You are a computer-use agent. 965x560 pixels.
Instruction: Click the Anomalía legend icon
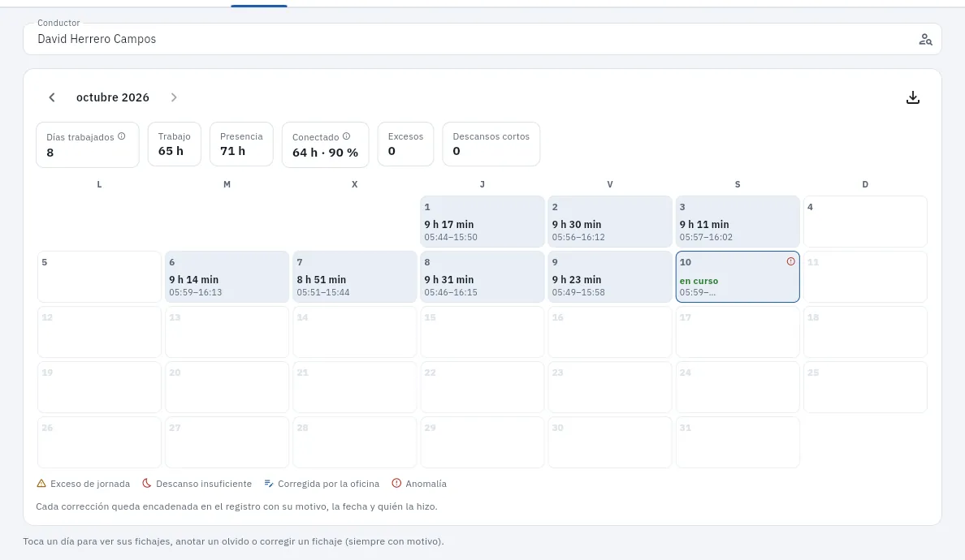point(396,484)
